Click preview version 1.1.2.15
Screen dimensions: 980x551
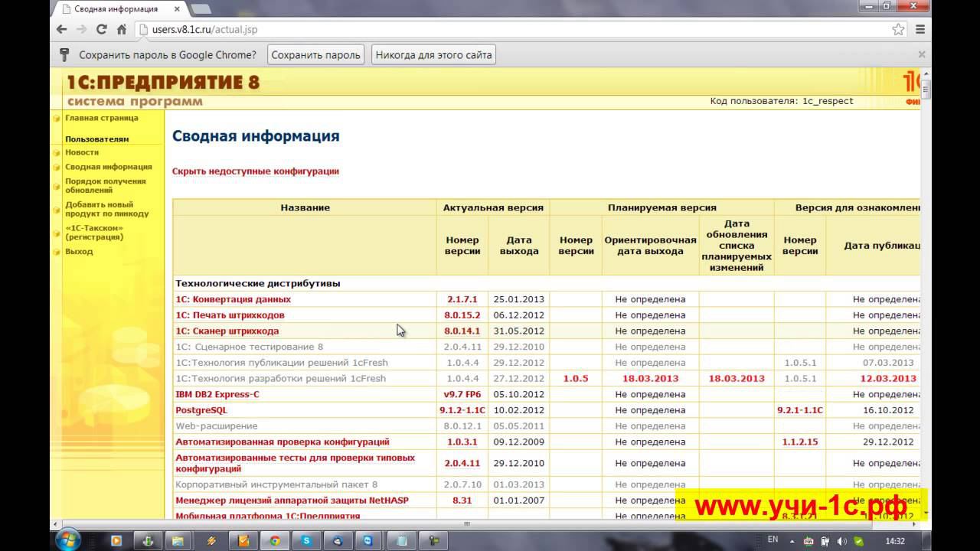click(800, 442)
